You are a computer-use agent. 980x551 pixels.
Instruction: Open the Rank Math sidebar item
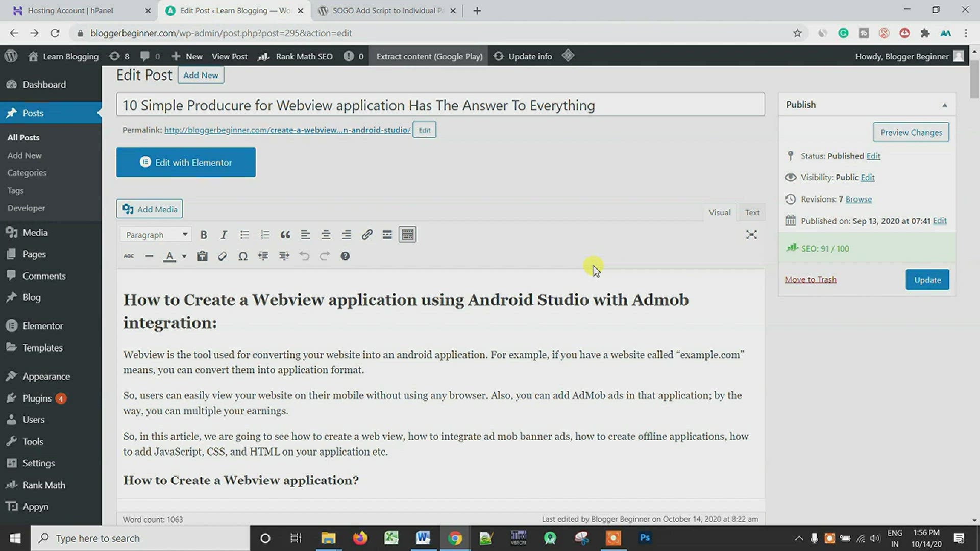[x=43, y=485]
